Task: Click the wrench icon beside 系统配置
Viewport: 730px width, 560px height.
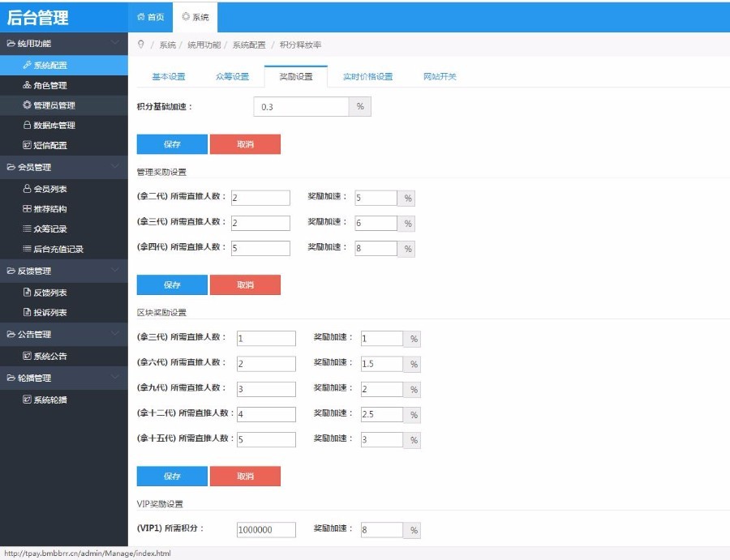Action: click(x=27, y=65)
